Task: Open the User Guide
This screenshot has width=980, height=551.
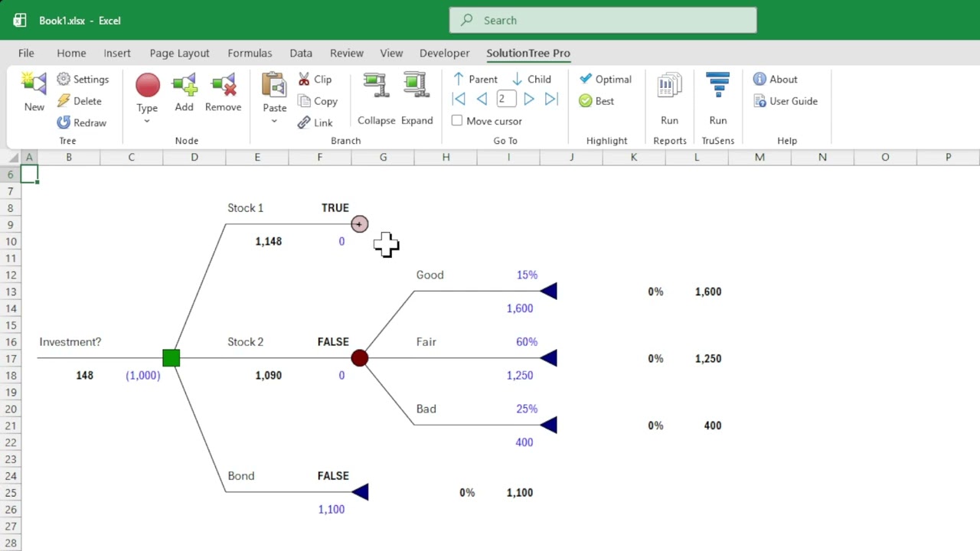Action: pyautogui.click(x=786, y=101)
